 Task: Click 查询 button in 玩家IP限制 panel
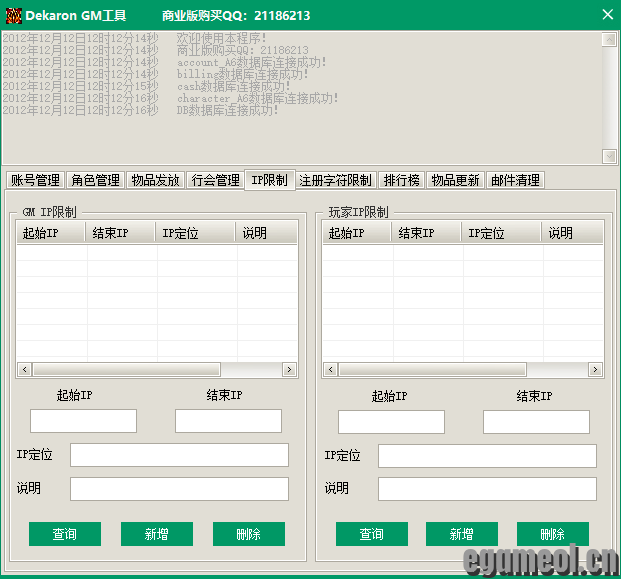pos(372,534)
